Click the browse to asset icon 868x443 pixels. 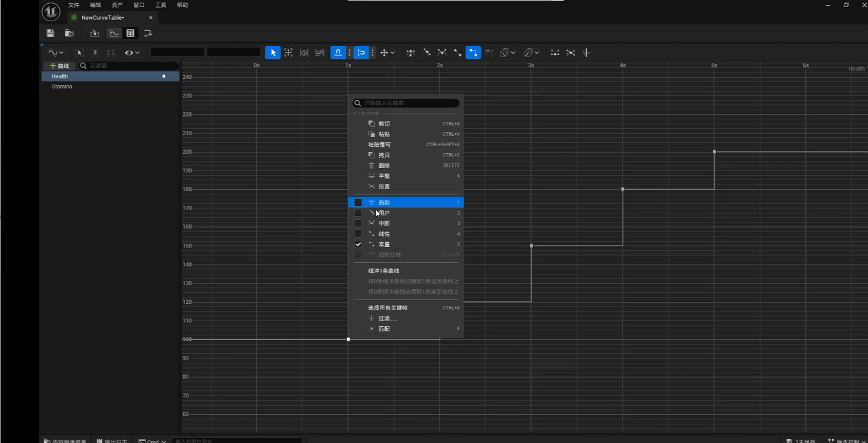pos(69,33)
